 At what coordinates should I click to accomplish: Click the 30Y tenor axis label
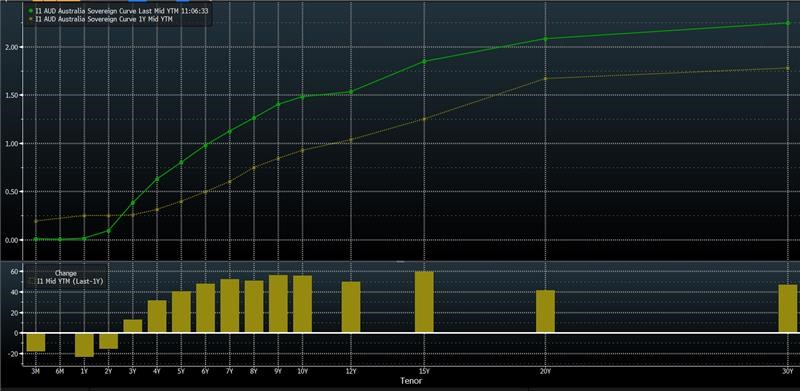coord(788,372)
